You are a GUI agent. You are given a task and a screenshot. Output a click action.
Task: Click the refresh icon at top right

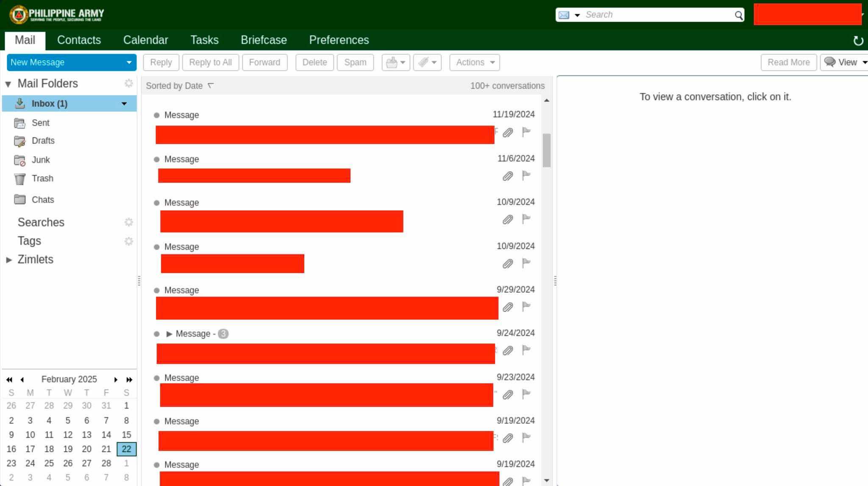pyautogui.click(x=858, y=41)
